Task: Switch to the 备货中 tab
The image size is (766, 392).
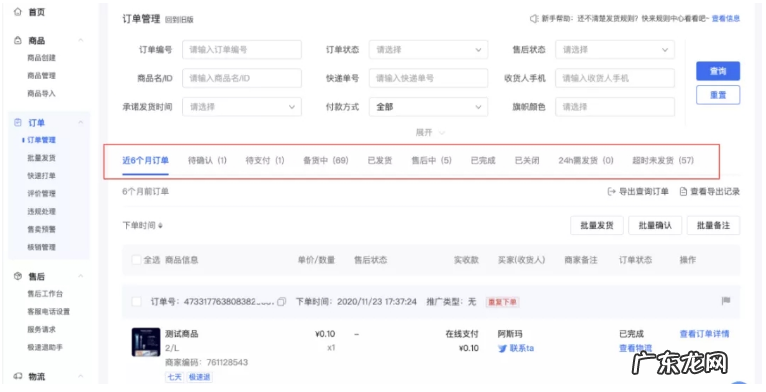Action: (326, 160)
